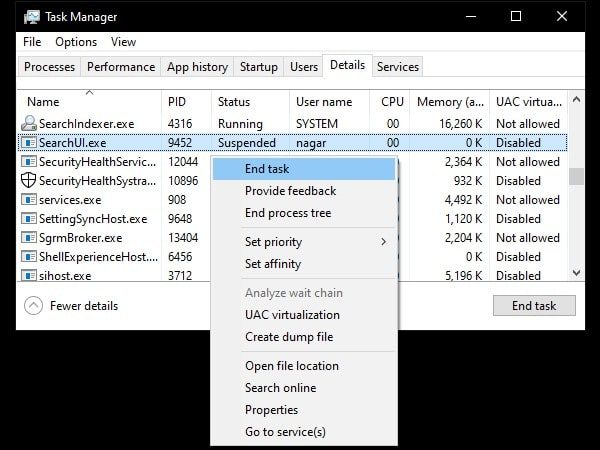600x450 pixels.
Task: Choose Provide feedback in context menu
Action: pos(304,191)
